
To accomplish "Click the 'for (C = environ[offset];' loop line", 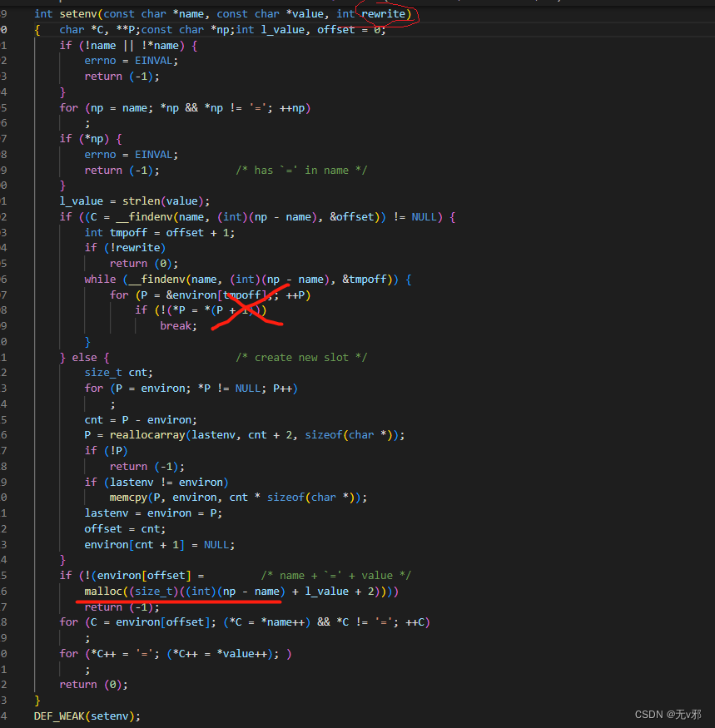I will pos(245,622).
